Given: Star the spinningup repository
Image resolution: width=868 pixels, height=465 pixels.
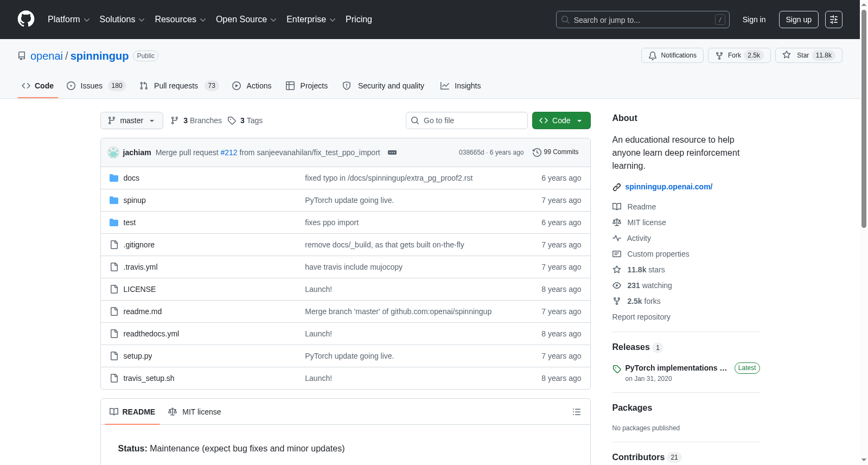Looking at the screenshot, I should [x=808, y=55].
